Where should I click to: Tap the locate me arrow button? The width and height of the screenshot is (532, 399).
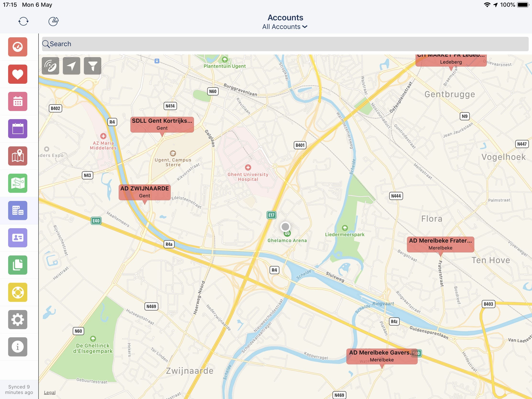(72, 66)
